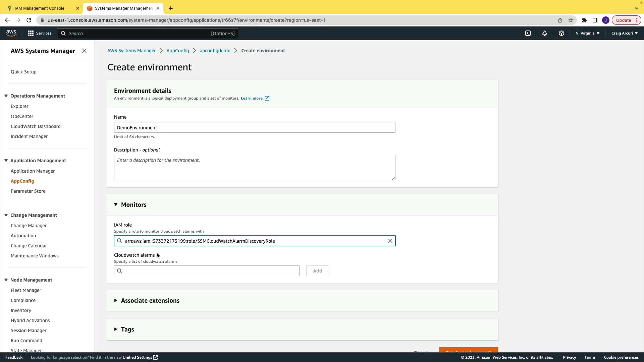Close the AWS Systems Manager sidebar
This screenshot has width=644, height=362.
pyautogui.click(x=84, y=51)
